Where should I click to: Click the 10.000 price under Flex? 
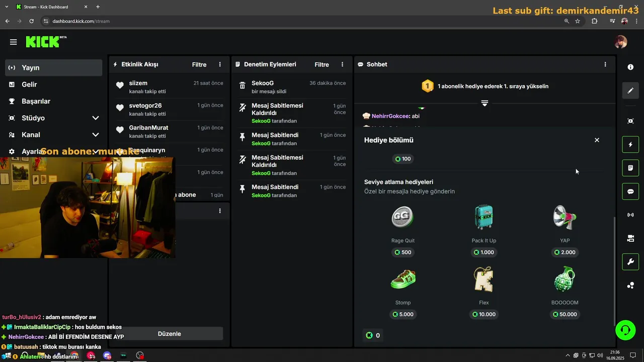[x=484, y=314]
